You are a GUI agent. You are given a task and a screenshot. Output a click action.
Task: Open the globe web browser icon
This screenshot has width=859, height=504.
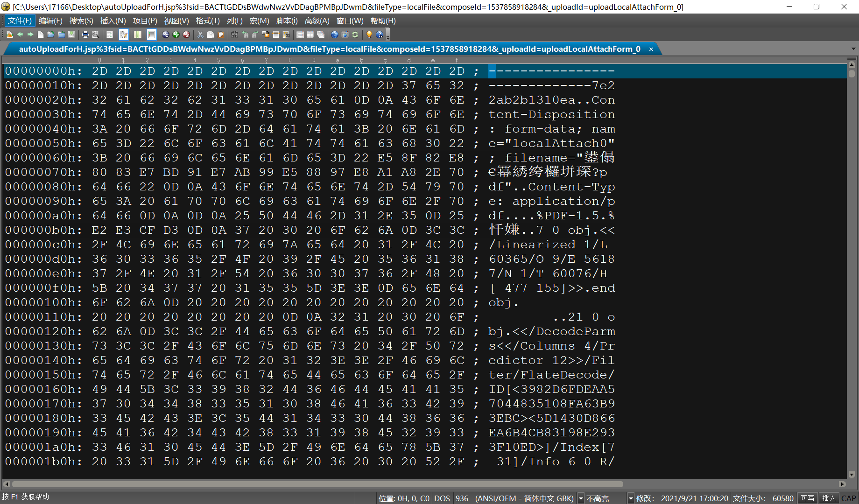coord(335,35)
